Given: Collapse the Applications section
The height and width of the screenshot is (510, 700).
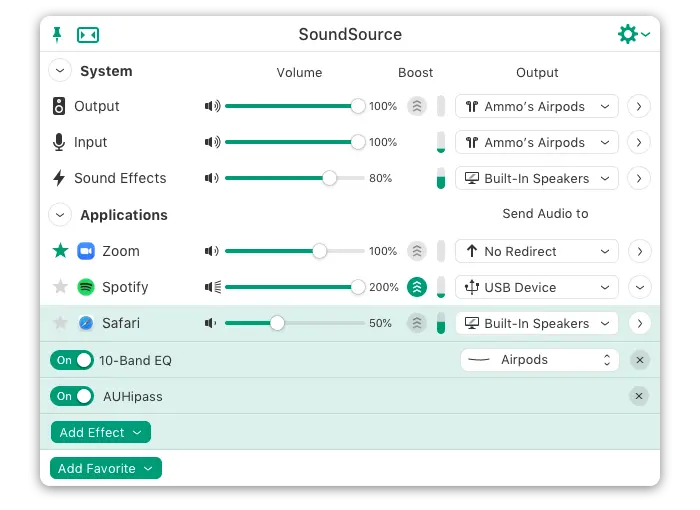Looking at the screenshot, I should click(x=60, y=215).
